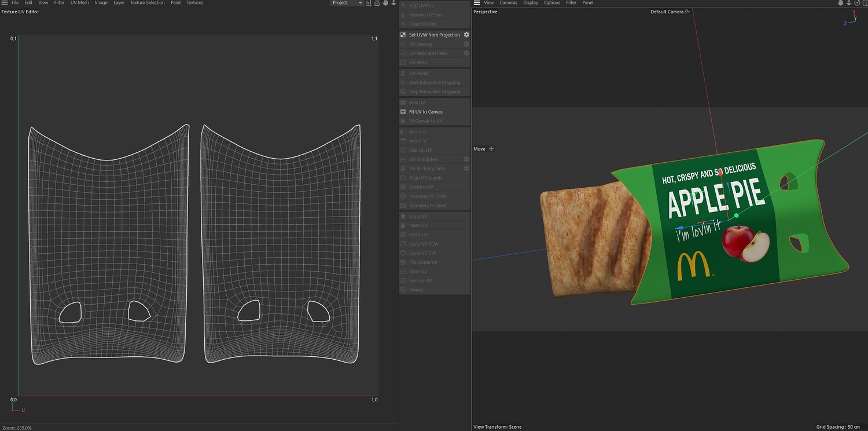This screenshot has width=868, height=431.
Task: Open UV Weld and Relax settings gear
Action: point(466,53)
